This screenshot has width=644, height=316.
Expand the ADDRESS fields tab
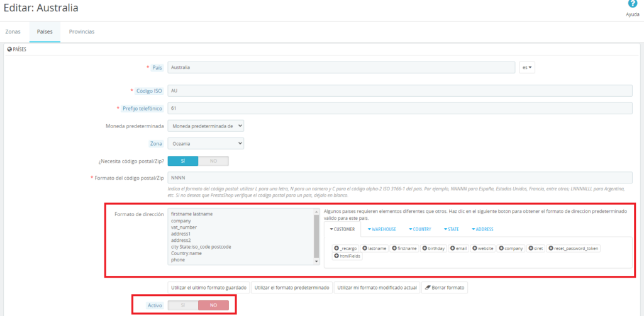(482, 229)
